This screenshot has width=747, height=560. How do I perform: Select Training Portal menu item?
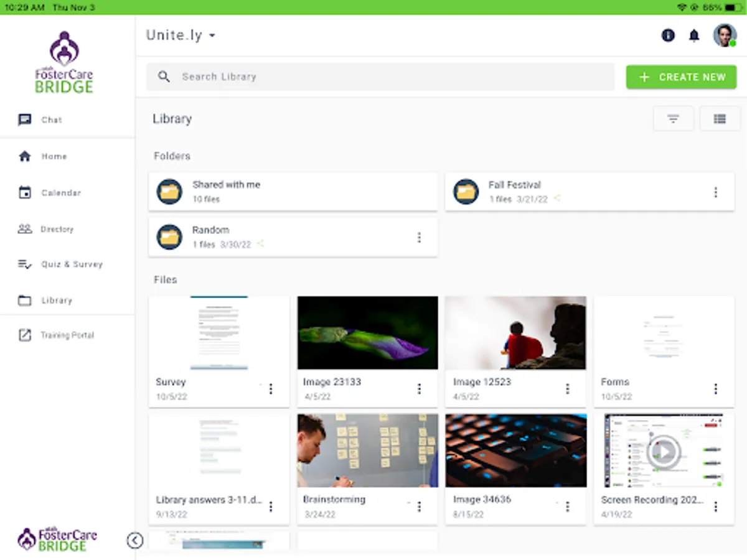[x=67, y=335]
